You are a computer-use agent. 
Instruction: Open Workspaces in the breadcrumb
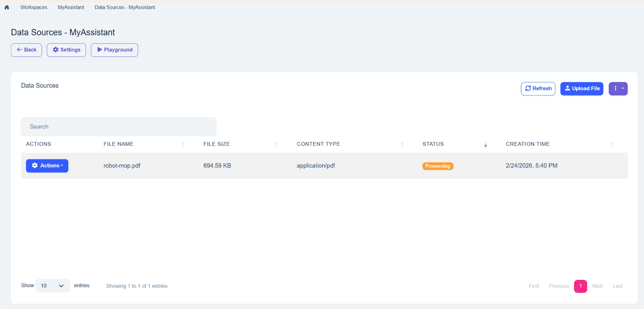pyautogui.click(x=34, y=8)
